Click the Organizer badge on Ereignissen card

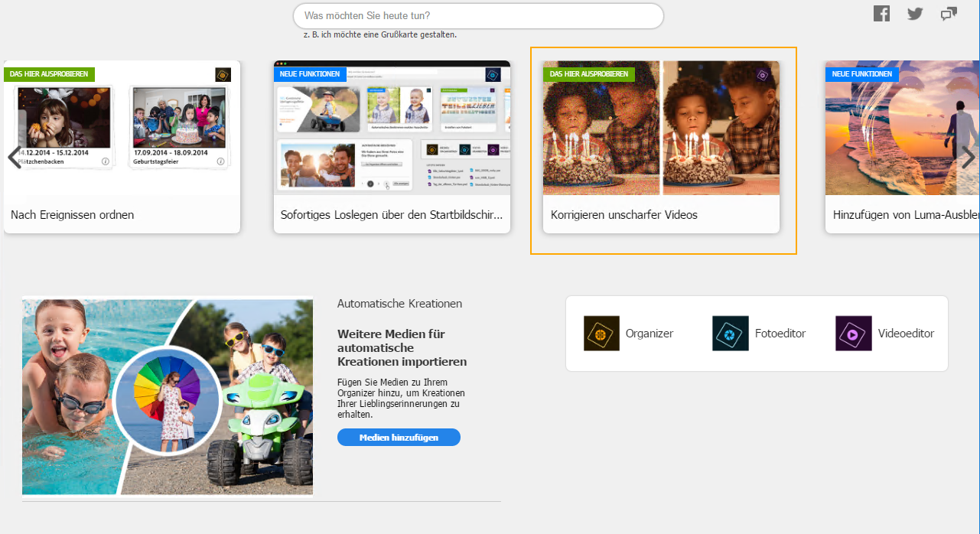click(223, 74)
